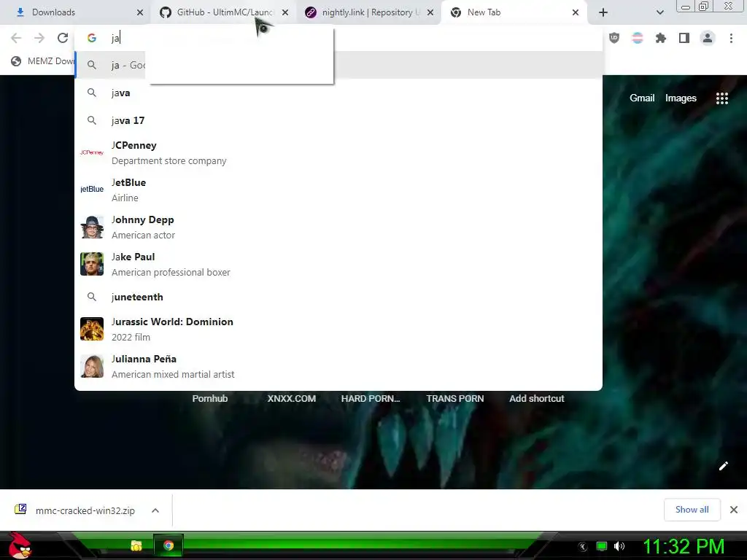
Task: Click the volume speaker tray icon
Action: pos(619,546)
